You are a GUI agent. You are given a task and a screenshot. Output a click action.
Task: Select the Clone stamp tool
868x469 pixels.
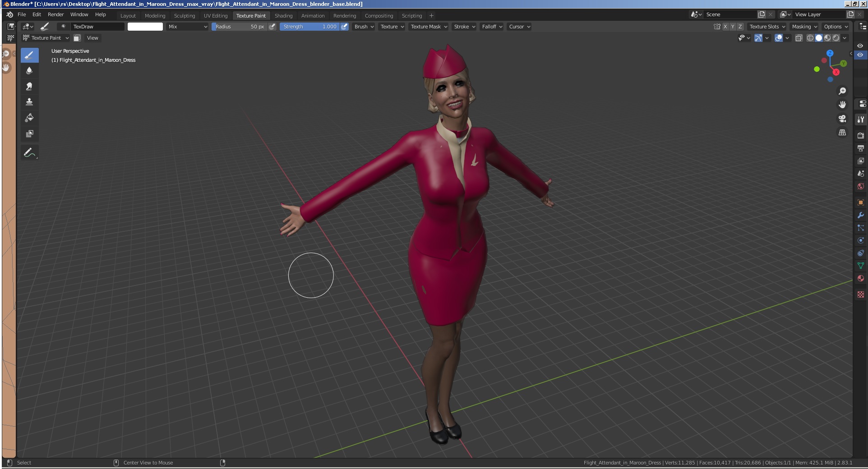[x=29, y=102]
